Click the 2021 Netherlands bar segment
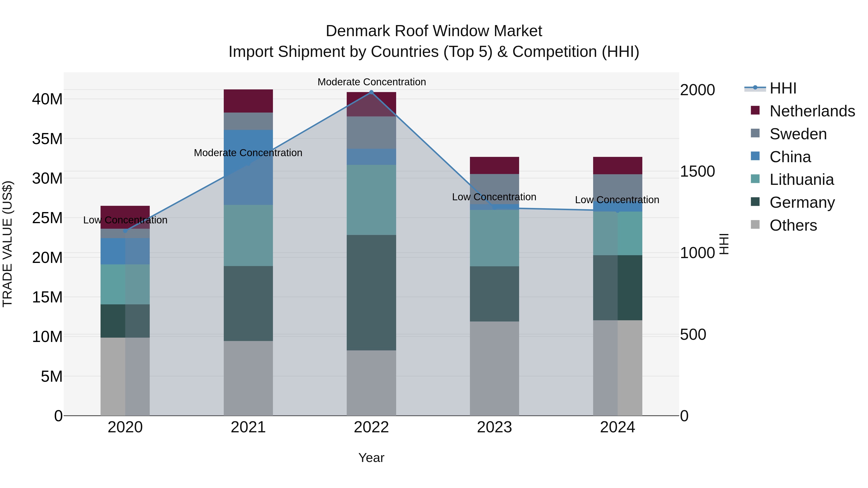The image size is (868, 488). tap(248, 101)
